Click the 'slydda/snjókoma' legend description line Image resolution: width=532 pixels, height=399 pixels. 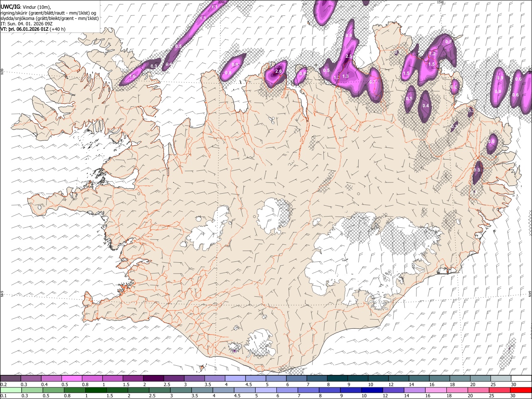pyautogui.click(x=49, y=18)
